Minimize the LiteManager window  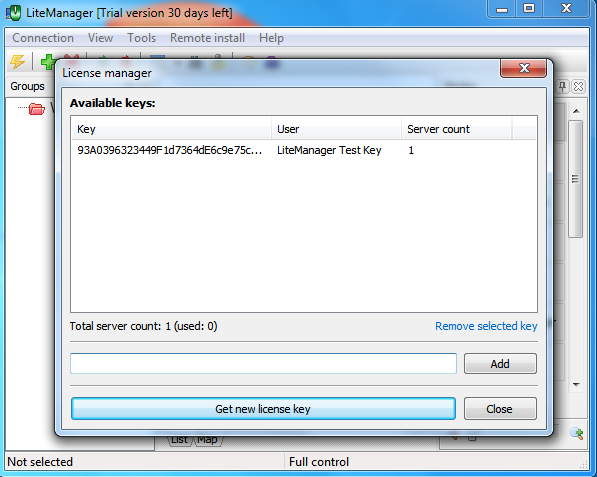point(502,9)
